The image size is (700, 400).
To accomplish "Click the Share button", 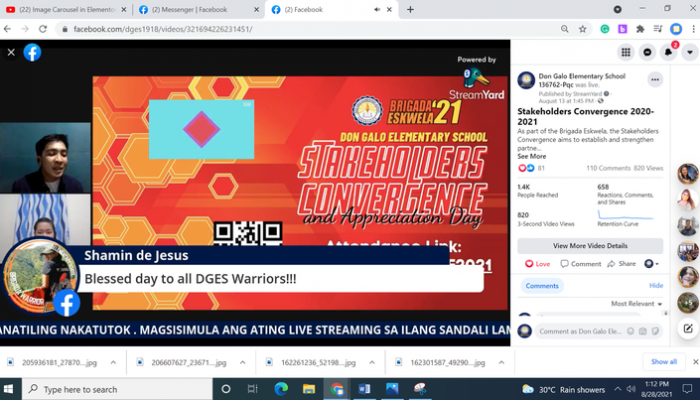I will 621,264.
